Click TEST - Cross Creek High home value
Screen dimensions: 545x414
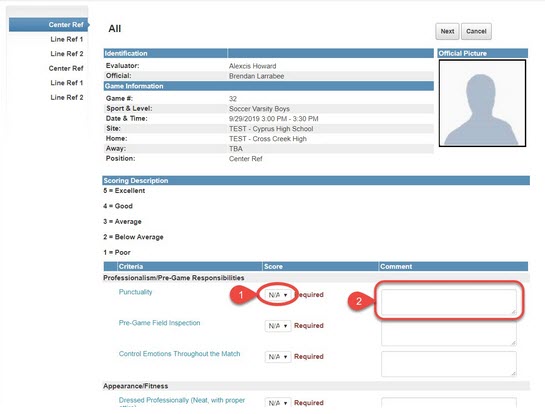268,139
